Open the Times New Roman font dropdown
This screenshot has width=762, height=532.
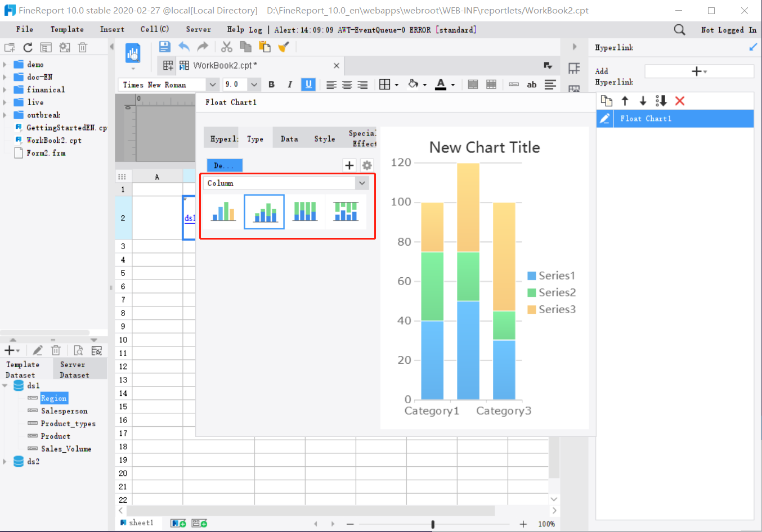[212, 84]
